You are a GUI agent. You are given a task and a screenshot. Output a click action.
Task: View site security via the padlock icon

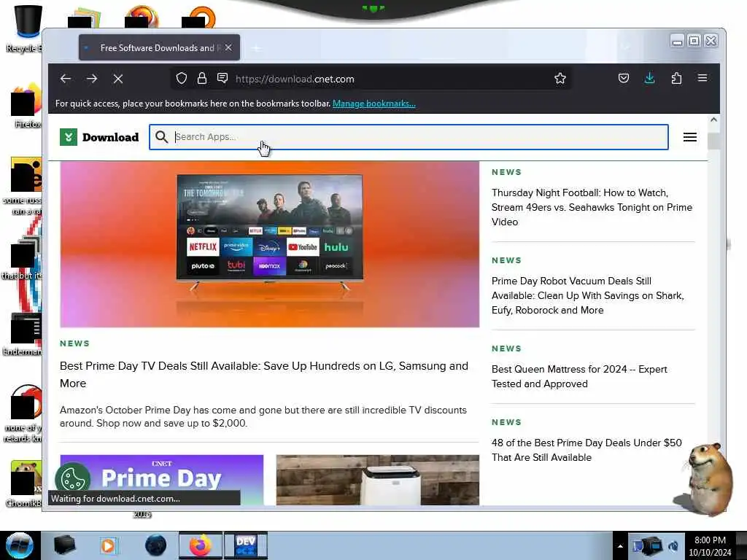click(202, 79)
